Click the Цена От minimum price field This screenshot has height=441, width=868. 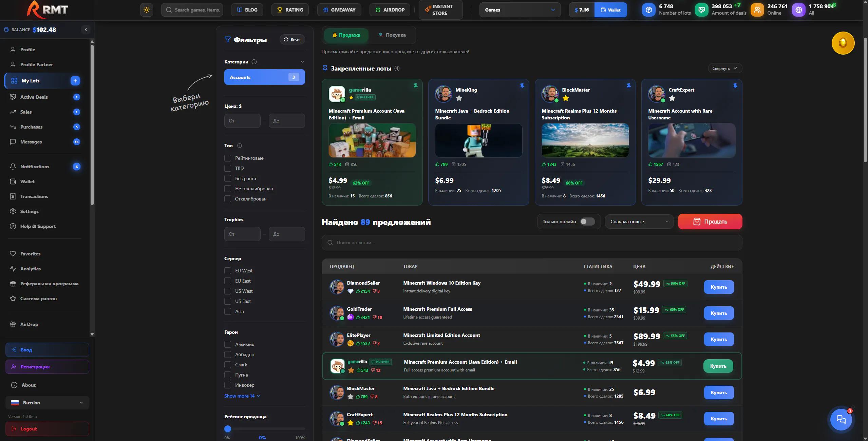click(x=242, y=121)
